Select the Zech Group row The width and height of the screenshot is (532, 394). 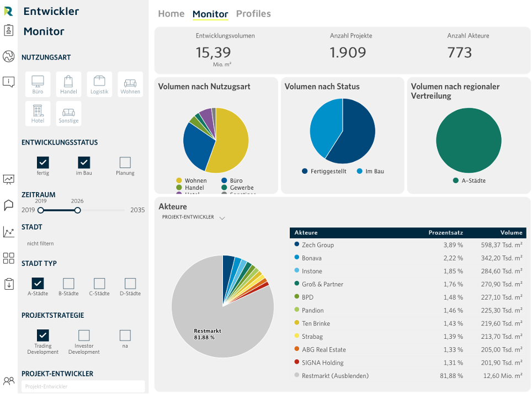[408, 245]
